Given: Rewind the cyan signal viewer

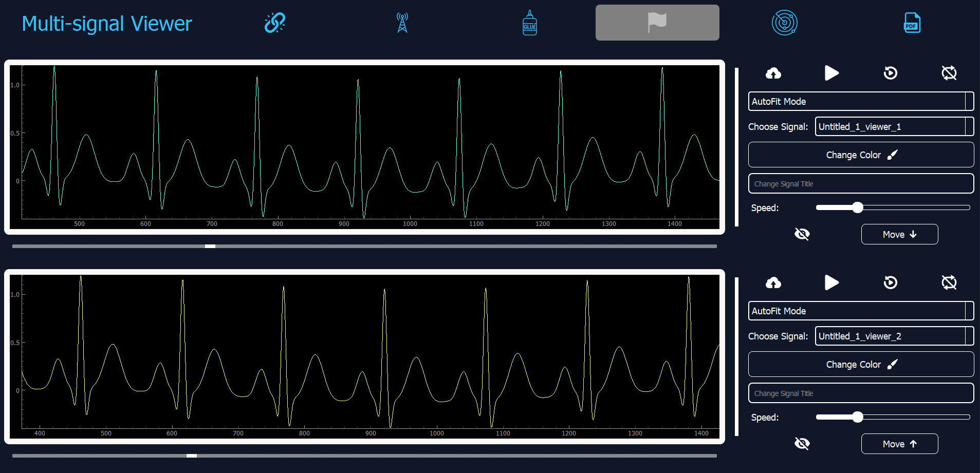Looking at the screenshot, I should point(891,73).
